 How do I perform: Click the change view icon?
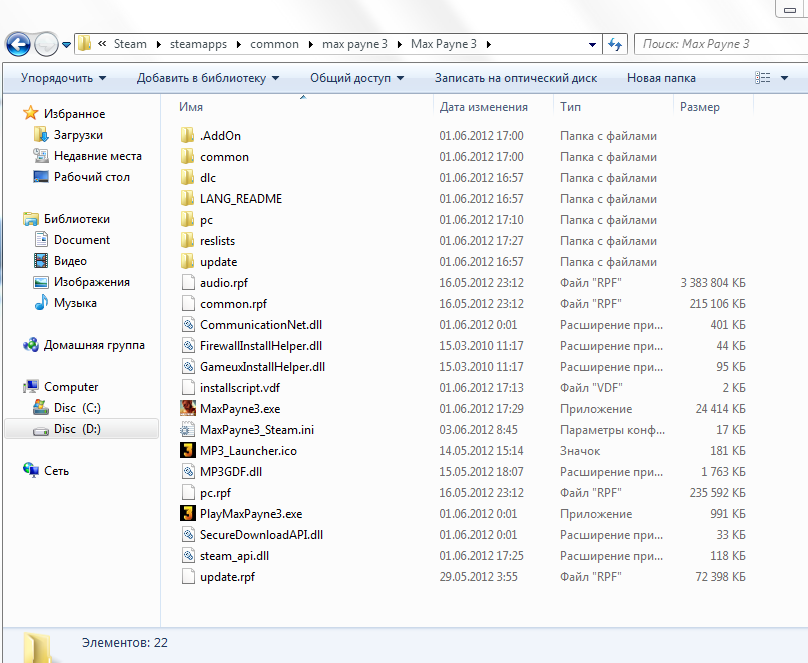[763, 78]
